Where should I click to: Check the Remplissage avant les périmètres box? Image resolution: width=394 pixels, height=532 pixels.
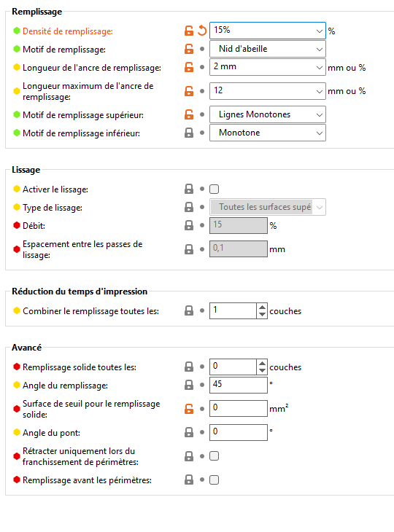(214, 480)
